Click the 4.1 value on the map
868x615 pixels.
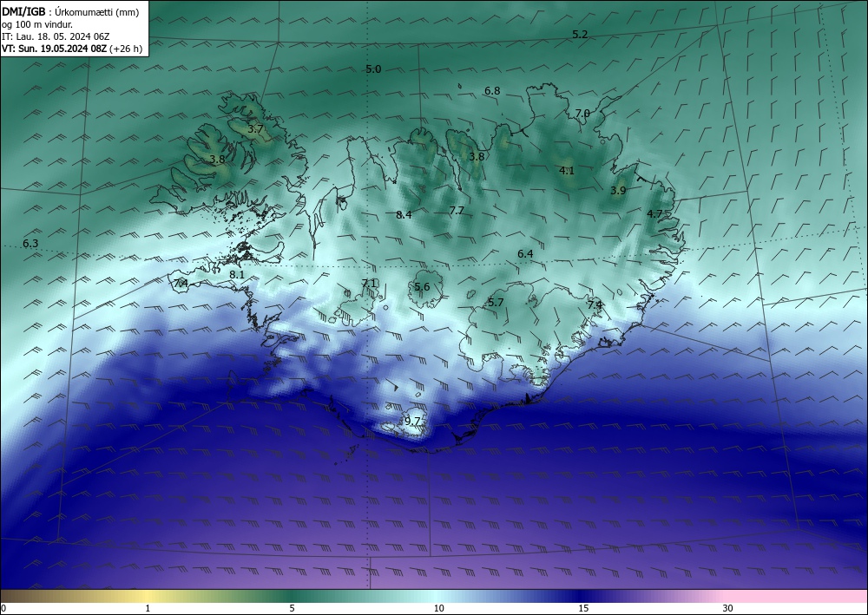(566, 171)
